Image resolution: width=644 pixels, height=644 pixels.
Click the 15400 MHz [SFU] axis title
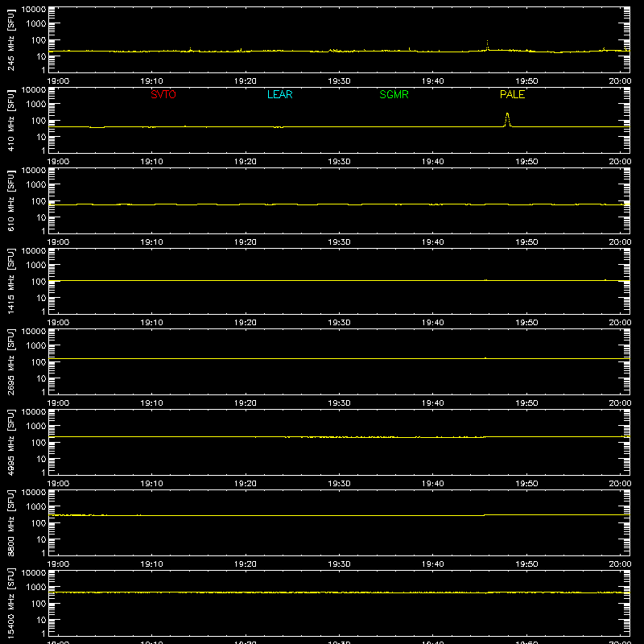[x=10, y=603]
